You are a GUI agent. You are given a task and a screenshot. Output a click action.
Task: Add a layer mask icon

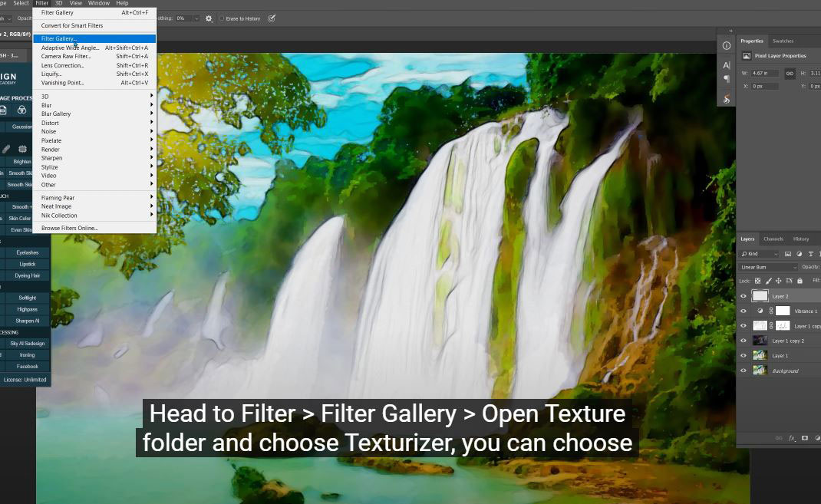[x=805, y=438]
